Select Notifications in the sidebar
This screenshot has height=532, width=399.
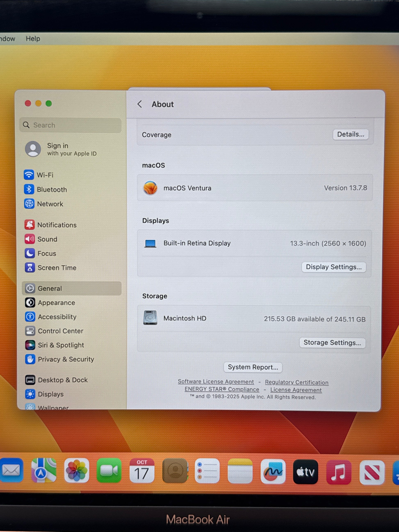point(57,225)
